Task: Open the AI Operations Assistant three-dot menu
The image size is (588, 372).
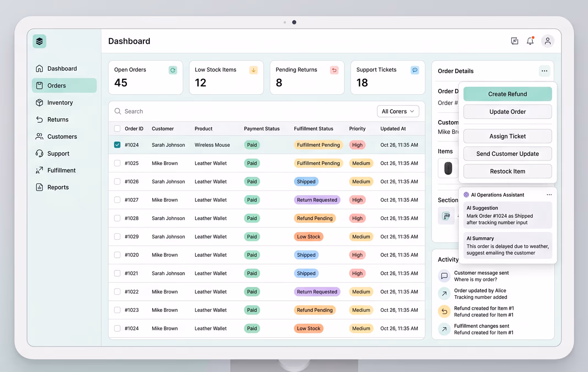Action: (x=549, y=195)
